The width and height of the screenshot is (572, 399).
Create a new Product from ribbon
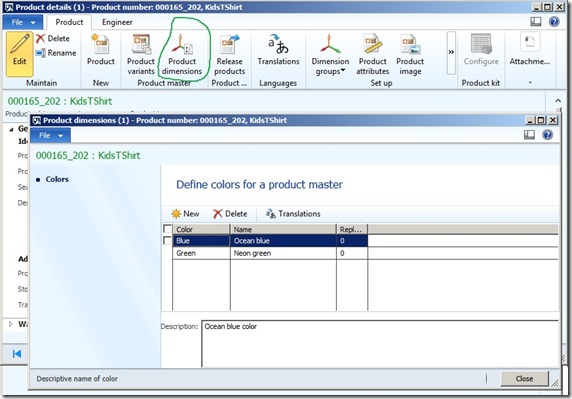101,50
